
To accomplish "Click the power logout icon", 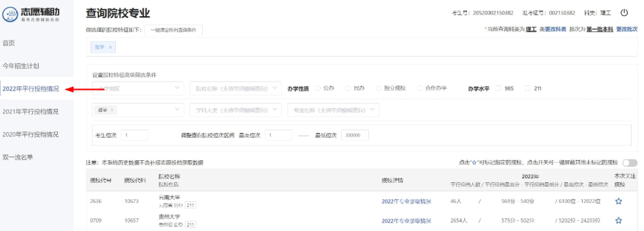I will point(624,13).
